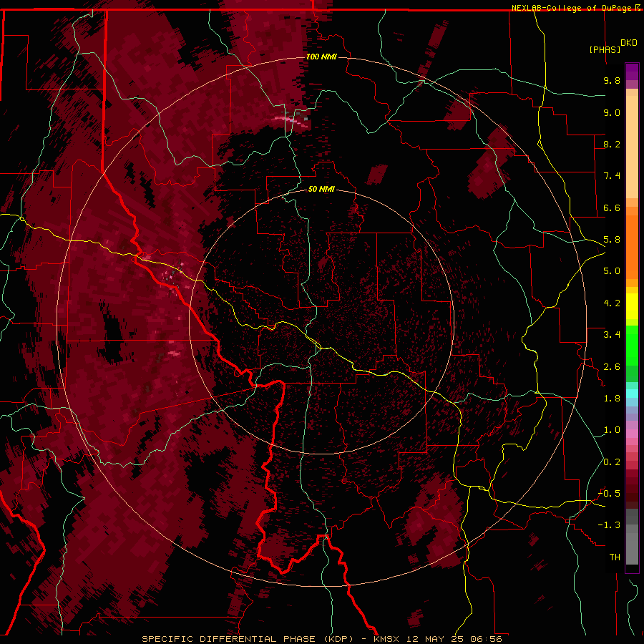Screen dimensions: 644x644
Task: Click the 1.8 legend value
Action: 612,399
